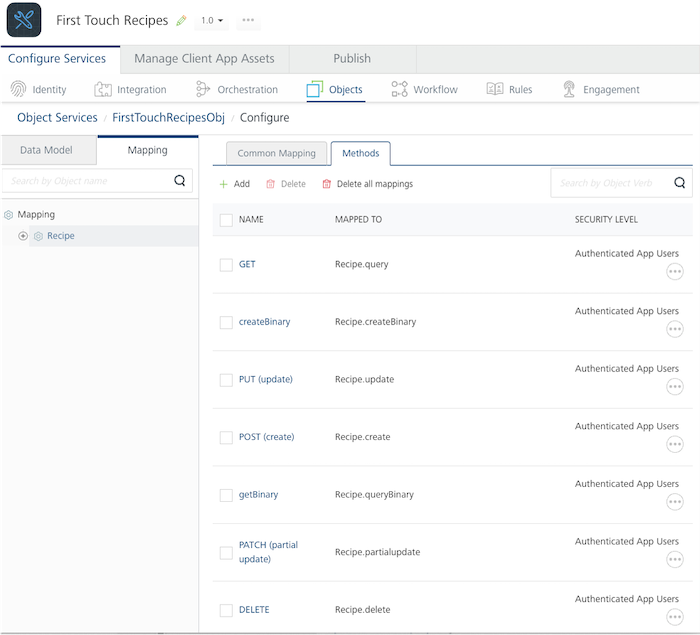Click the Delete button in toolbar
Viewport: 700px width, 635px height.
point(286,184)
